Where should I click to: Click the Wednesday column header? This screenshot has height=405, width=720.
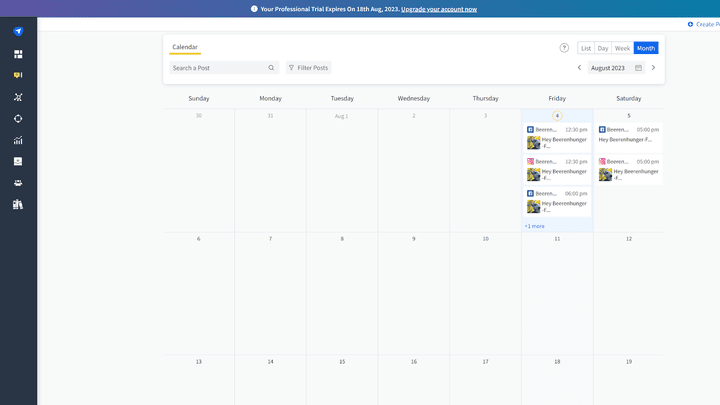pos(414,98)
